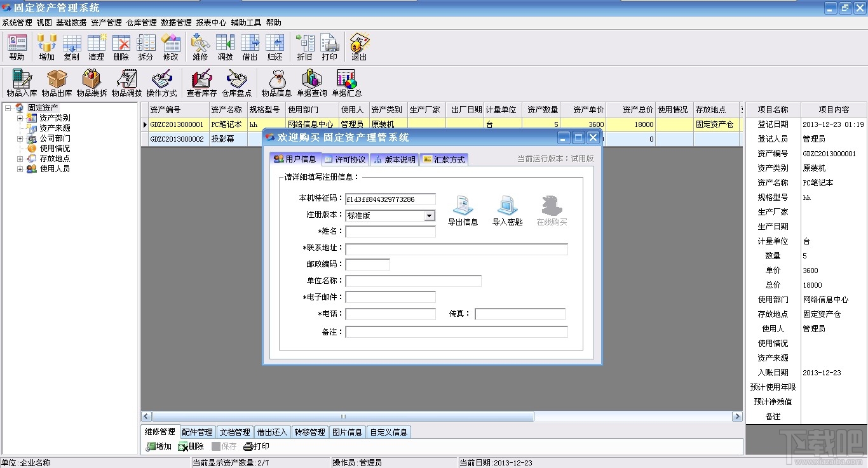Open 操作方式 operation mode icon
This screenshot has height=468, width=868.
tap(162, 83)
